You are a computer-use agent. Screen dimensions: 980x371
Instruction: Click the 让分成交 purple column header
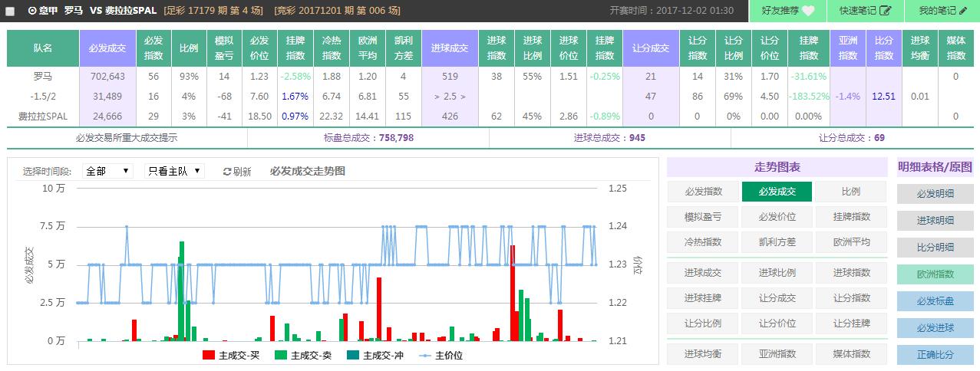pos(651,48)
